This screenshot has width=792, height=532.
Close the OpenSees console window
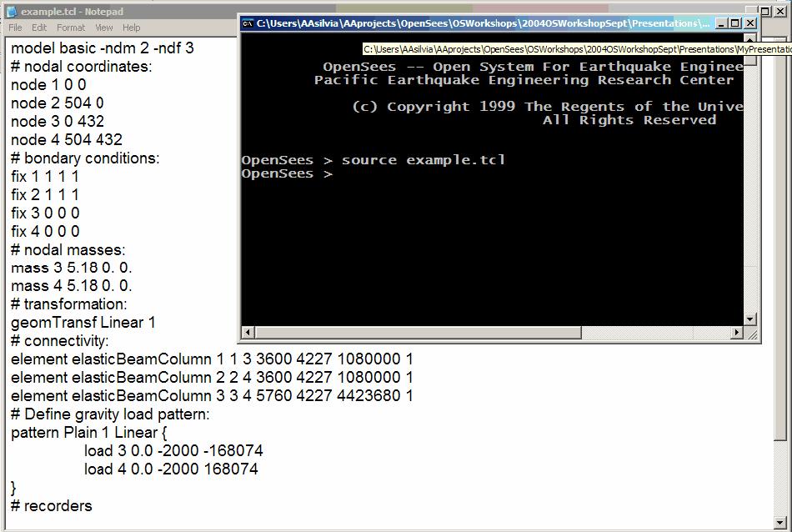[750, 23]
